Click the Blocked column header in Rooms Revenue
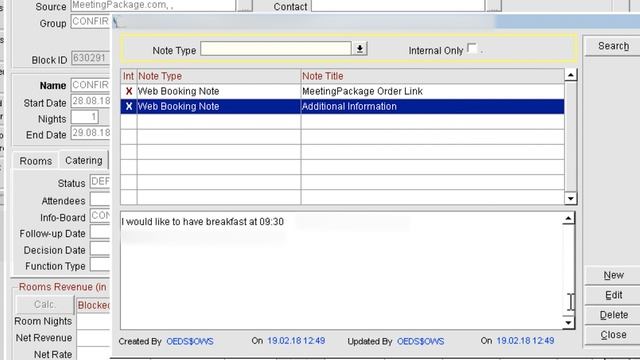The width and height of the screenshot is (640, 360). click(x=93, y=305)
